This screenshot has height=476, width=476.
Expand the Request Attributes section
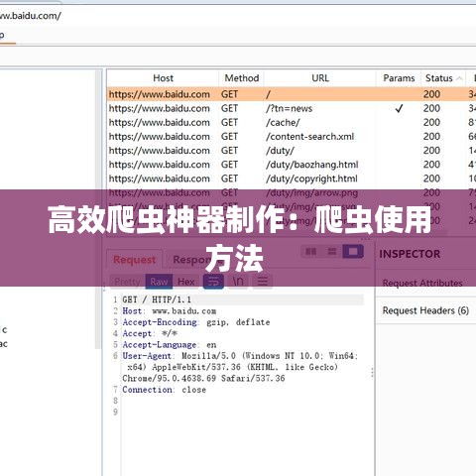(425, 283)
